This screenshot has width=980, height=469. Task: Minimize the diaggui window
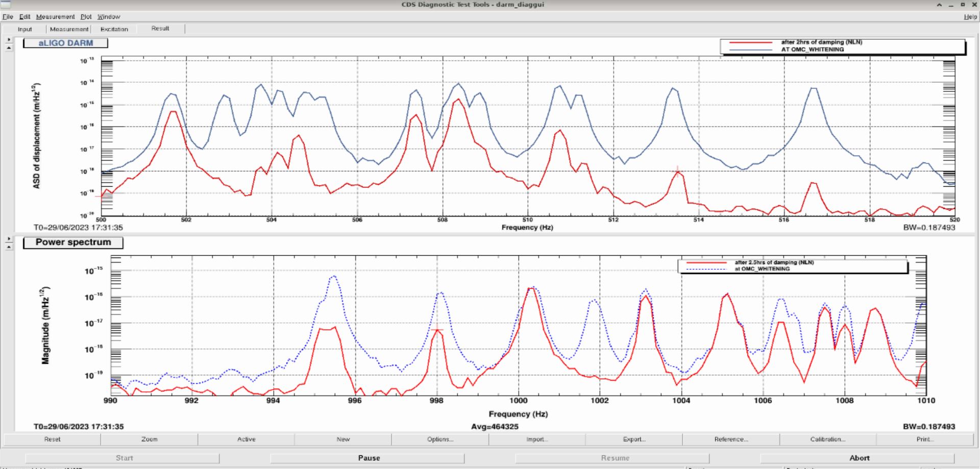[x=951, y=5]
